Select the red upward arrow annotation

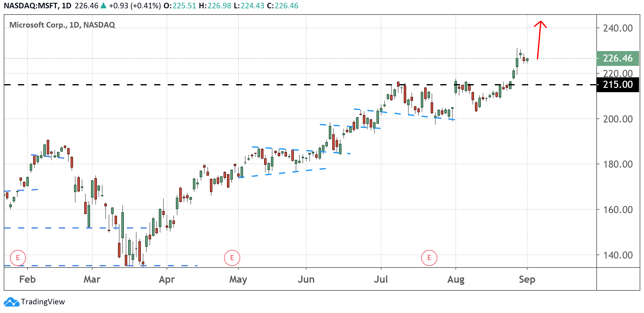(539, 40)
